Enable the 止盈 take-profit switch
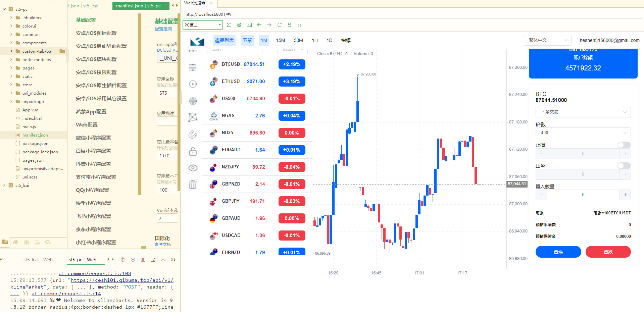Screen dimensions: 644x312 (624, 166)
